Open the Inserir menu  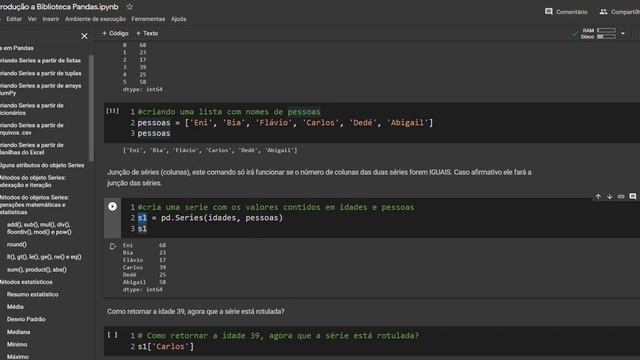point(51,19)
